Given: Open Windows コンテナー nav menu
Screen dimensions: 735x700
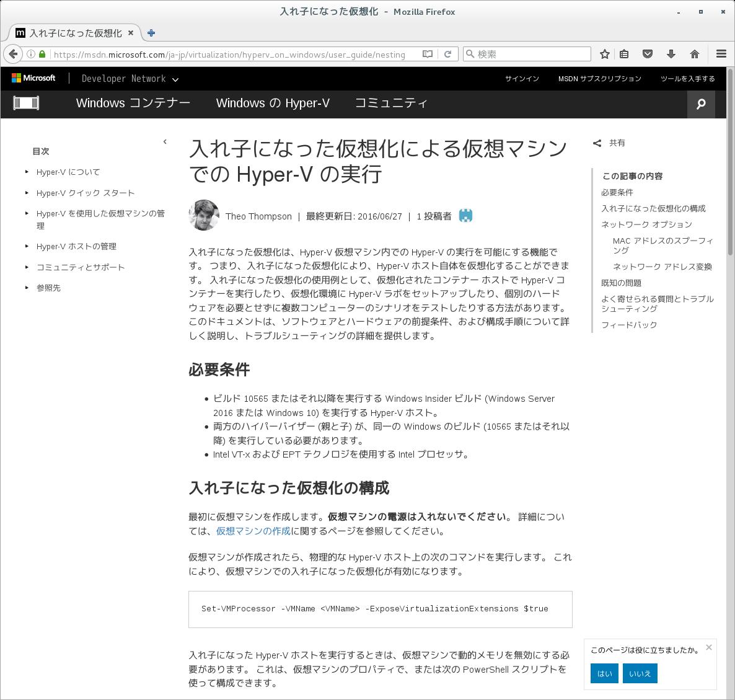Looking at the screenshot, I should click(x=133, y=103).
